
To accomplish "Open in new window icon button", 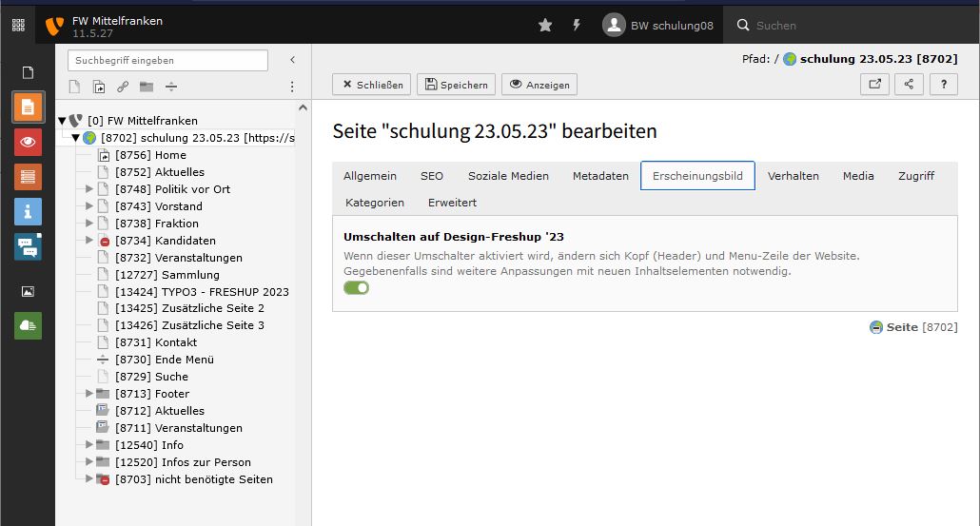I will 875,84.
